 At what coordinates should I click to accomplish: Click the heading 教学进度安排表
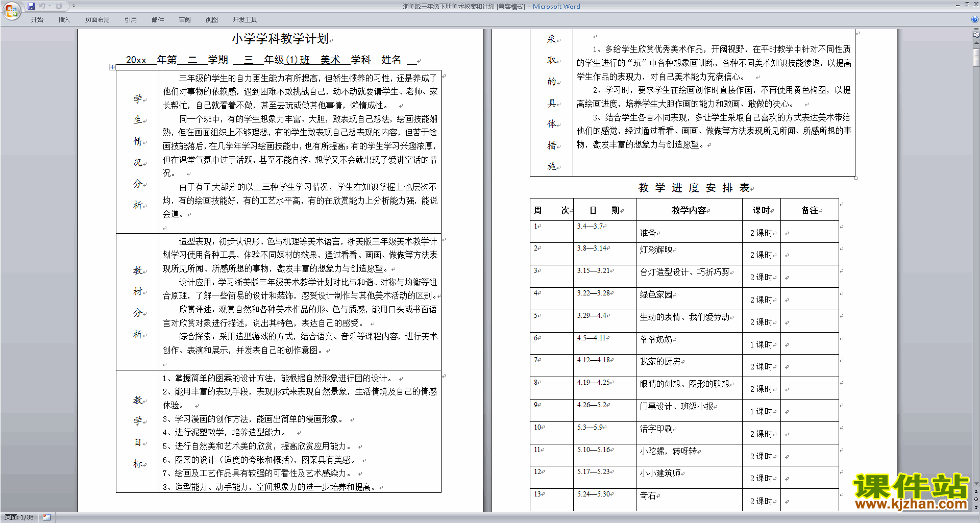pos(694,188)
